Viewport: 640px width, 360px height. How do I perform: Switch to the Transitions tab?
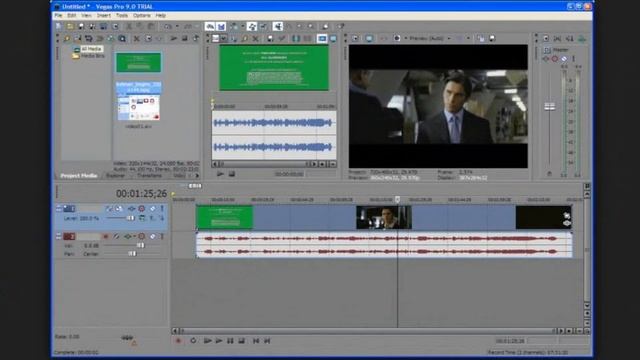coord(149,176)
